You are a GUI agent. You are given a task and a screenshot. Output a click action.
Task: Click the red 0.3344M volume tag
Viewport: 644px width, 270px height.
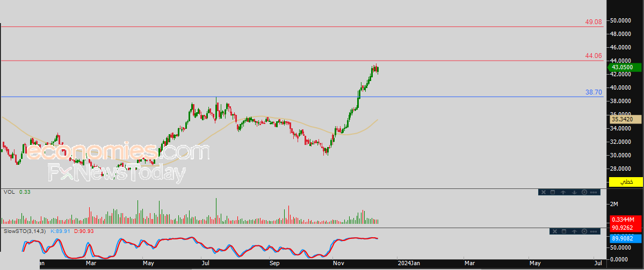click(626, 220)
